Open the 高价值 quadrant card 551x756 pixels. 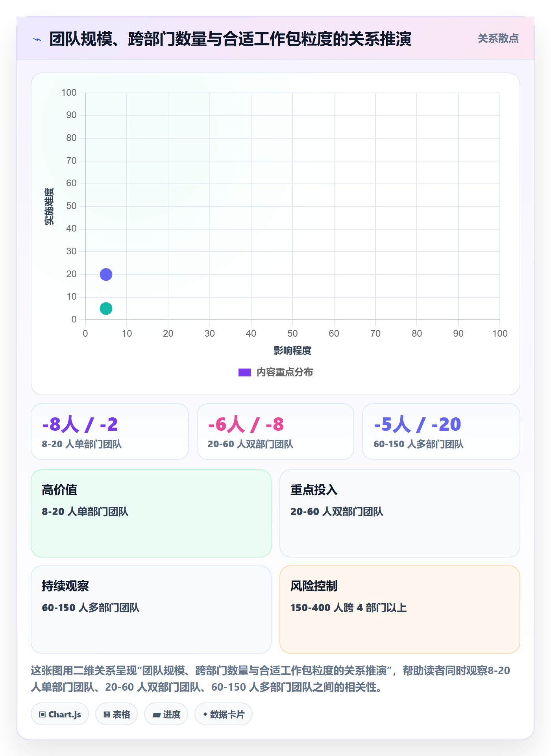point(151,513)
